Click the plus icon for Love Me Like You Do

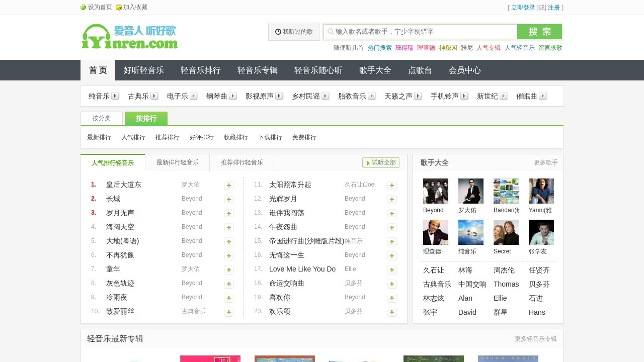click(392, 270)
